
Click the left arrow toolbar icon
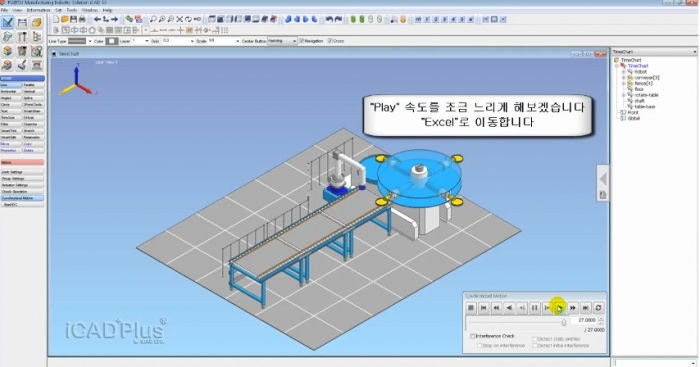point(97,19)
